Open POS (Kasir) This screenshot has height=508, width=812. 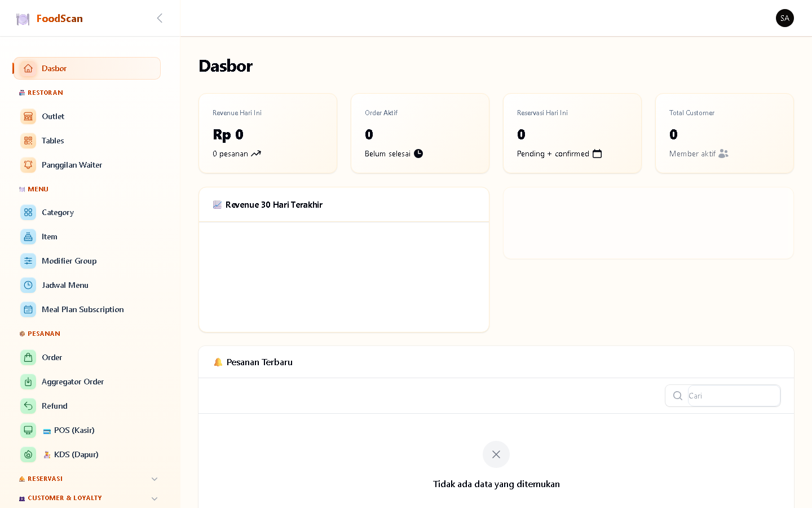point(87,430)
